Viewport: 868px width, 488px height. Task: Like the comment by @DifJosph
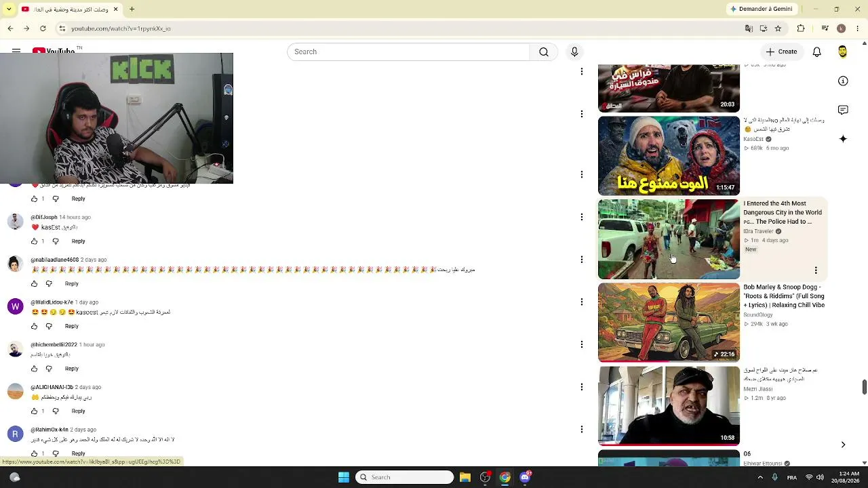tap(34, 241)
